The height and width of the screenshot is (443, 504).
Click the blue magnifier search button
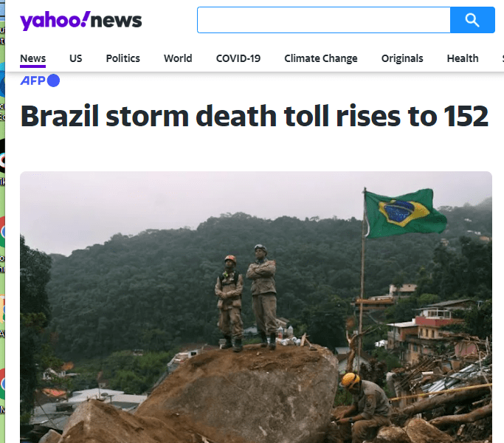tap(472, 20)
